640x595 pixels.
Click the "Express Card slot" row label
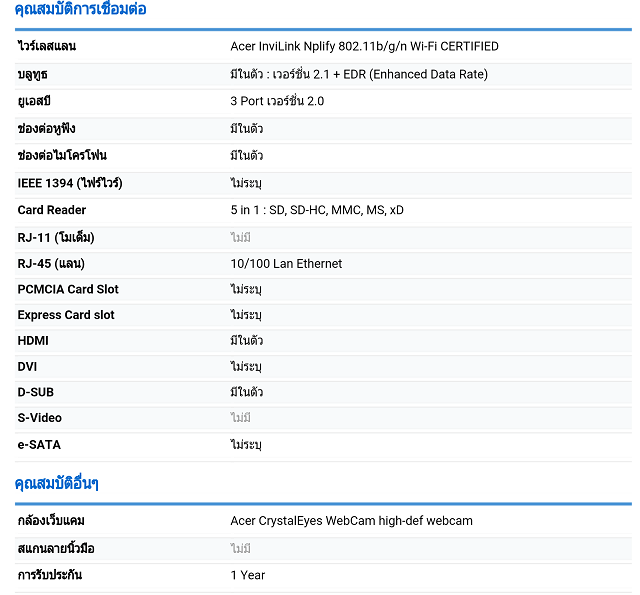[x=66, y=316]
